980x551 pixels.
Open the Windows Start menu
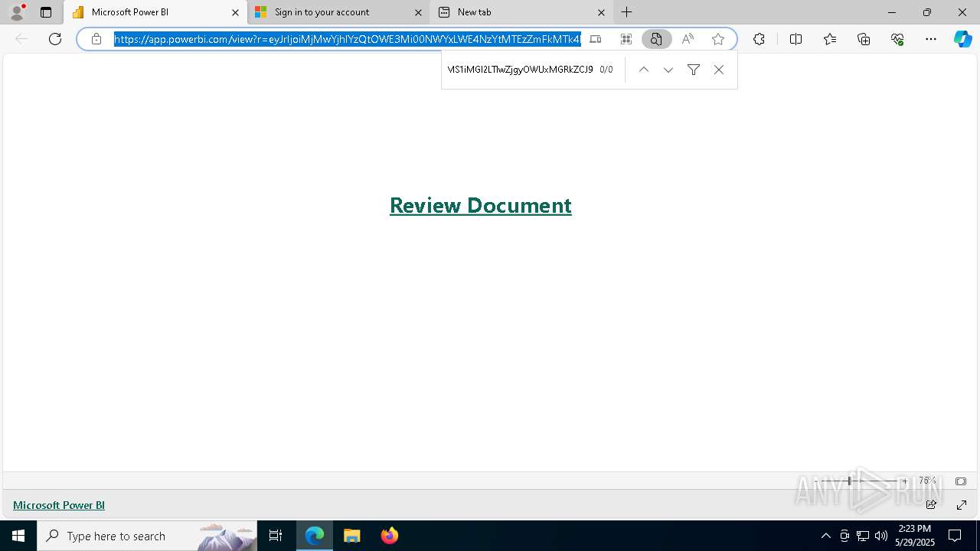18,536
